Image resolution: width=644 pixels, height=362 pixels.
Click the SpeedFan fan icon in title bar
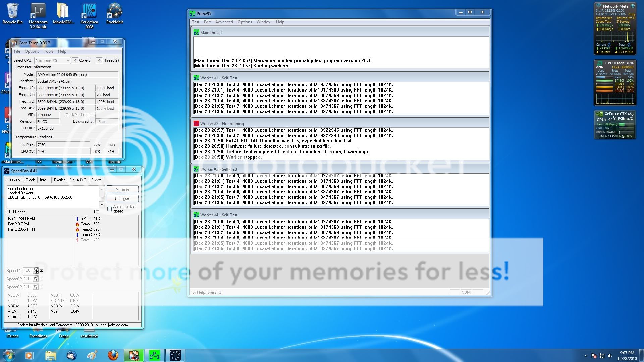point(7,171)
